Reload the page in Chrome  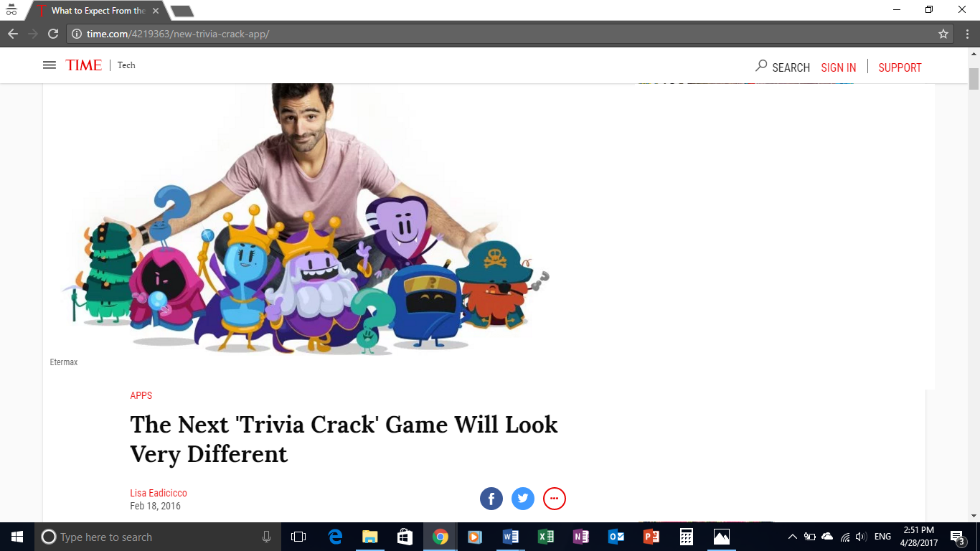coord(52,34)
